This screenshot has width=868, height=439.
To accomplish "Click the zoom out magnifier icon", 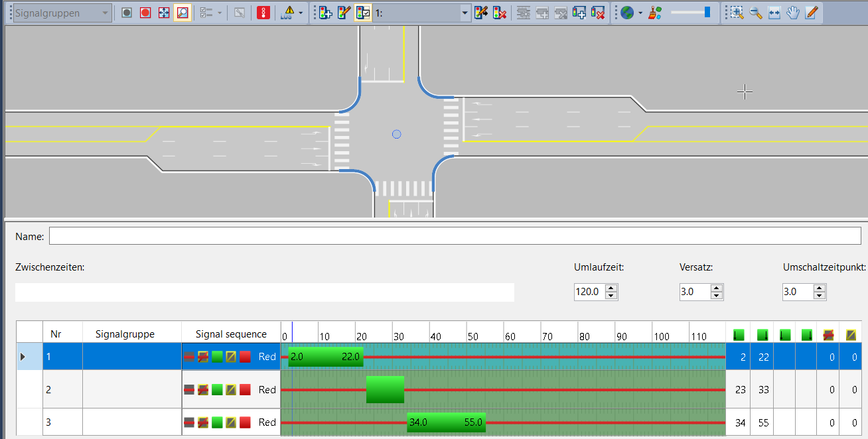I will click(x=755, y=13).
